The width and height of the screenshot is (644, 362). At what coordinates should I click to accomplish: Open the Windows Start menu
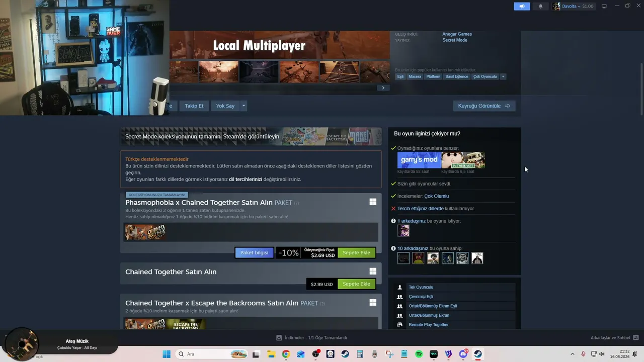tap(166, 354)
